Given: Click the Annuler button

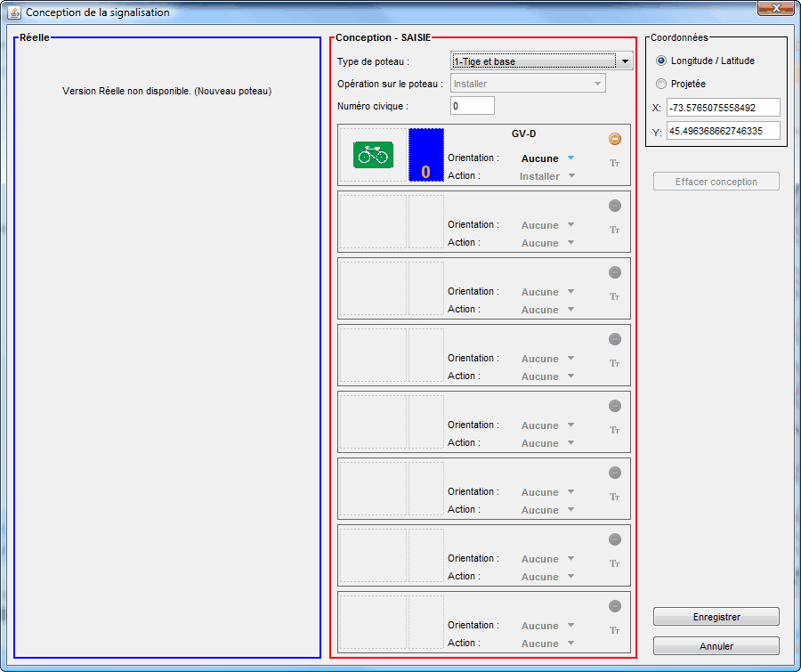Looking at the screenshot, I should coord(716,646).
